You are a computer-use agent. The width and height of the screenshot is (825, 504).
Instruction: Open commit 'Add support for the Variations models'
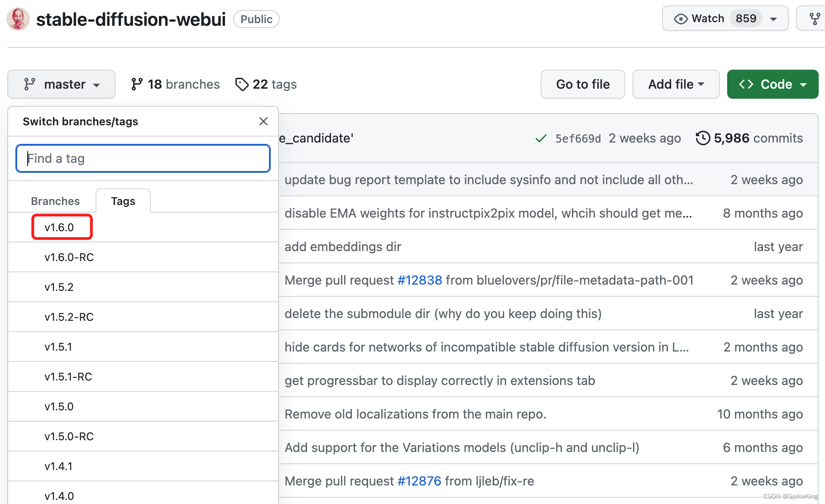point(462,447)
